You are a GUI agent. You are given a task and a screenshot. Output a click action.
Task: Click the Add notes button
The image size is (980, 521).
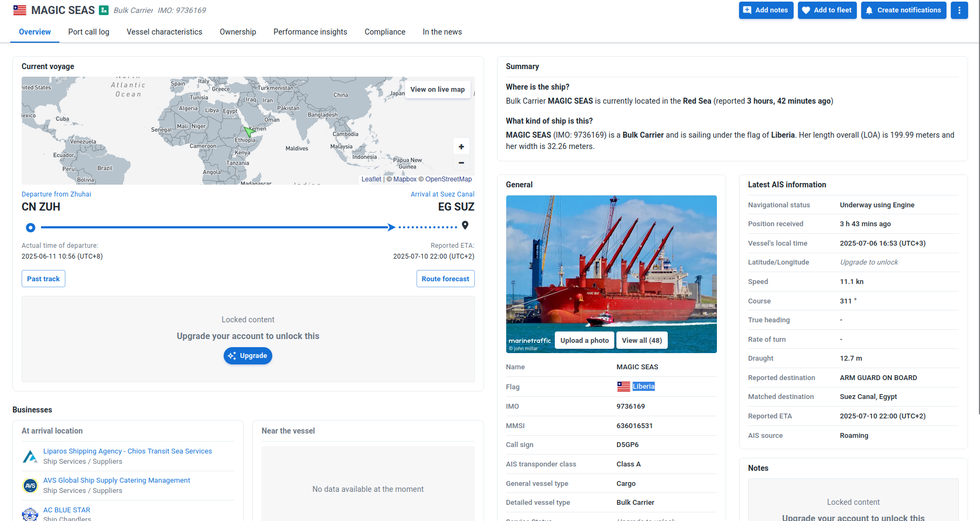766,10
